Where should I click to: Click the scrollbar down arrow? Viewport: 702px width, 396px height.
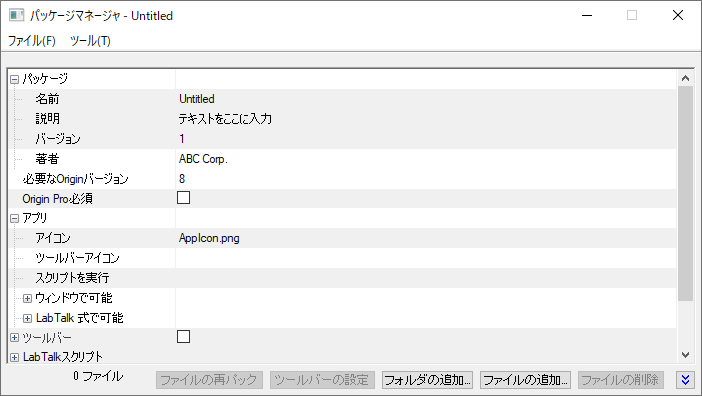pyautogui.click(x=685, y=355)
